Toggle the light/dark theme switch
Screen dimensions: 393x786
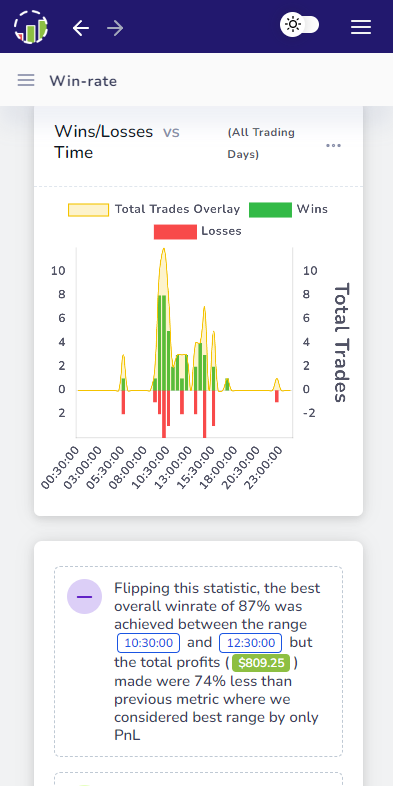tap(300, 25)
